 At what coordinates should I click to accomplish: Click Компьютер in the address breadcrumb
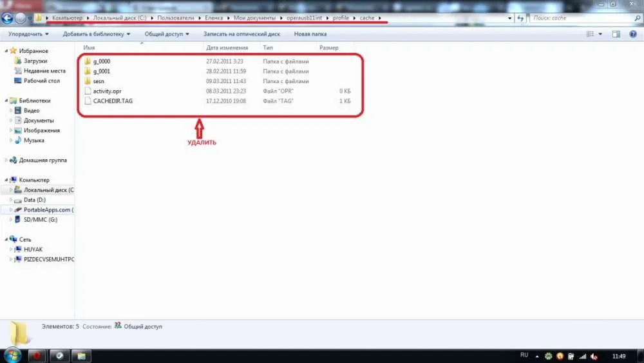coord(68,18)
